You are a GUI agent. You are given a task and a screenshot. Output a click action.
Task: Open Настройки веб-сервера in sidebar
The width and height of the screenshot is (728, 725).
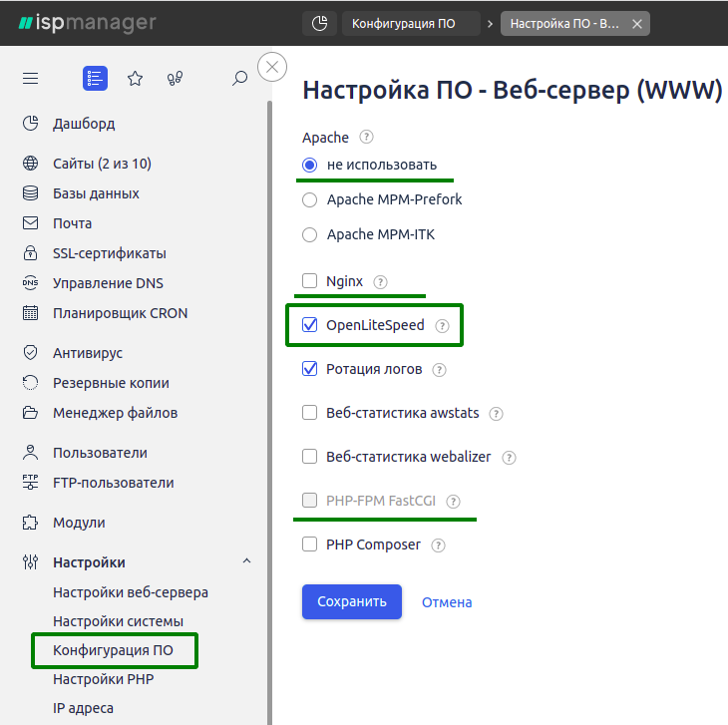click(131, 592)
